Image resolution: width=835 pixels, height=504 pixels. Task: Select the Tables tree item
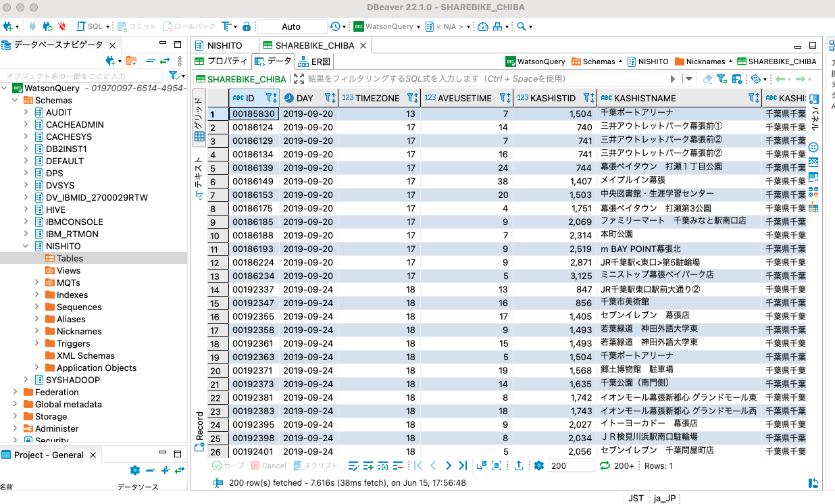(70, 258)
